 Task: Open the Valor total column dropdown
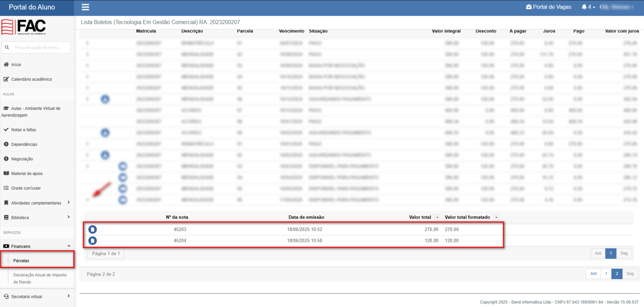click(x=437, y=217)
